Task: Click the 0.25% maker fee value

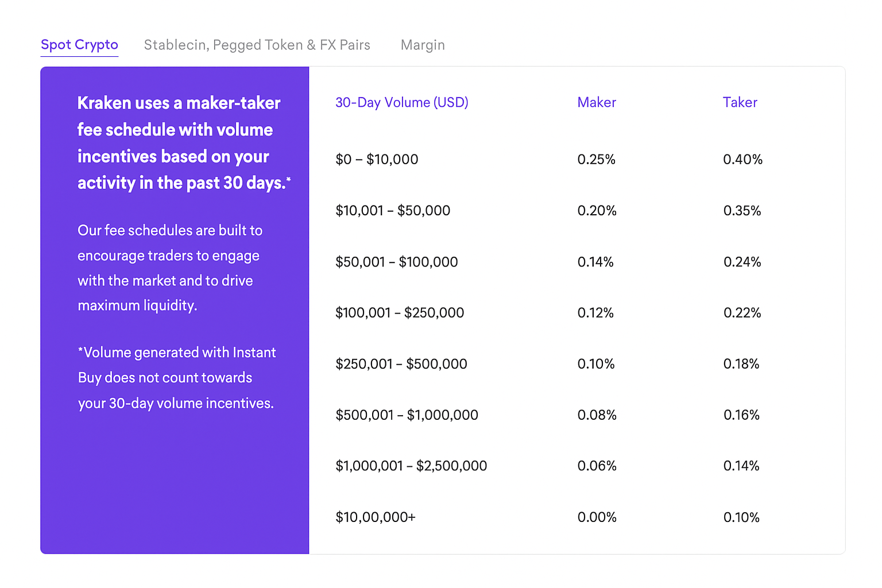Action: coord(596,159)
